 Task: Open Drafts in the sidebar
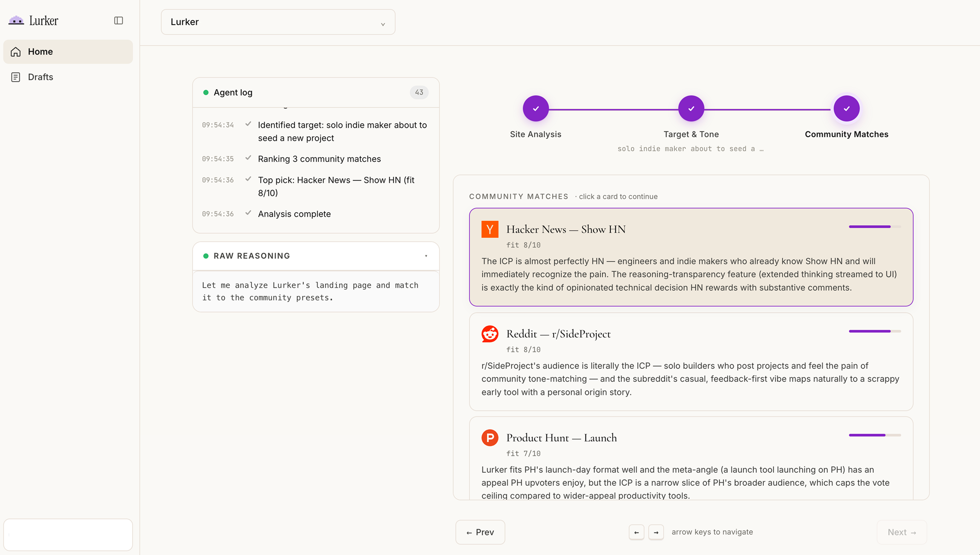68,77
